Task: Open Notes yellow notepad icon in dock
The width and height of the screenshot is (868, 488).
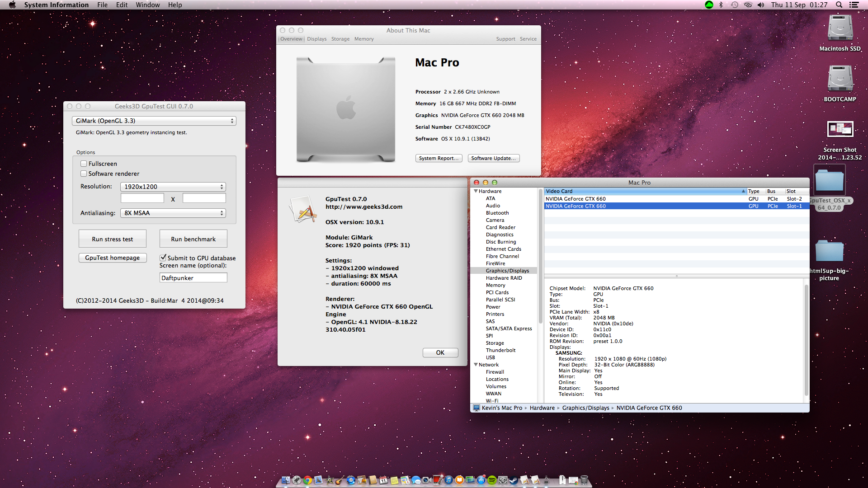Action: (x=394, y=480)
